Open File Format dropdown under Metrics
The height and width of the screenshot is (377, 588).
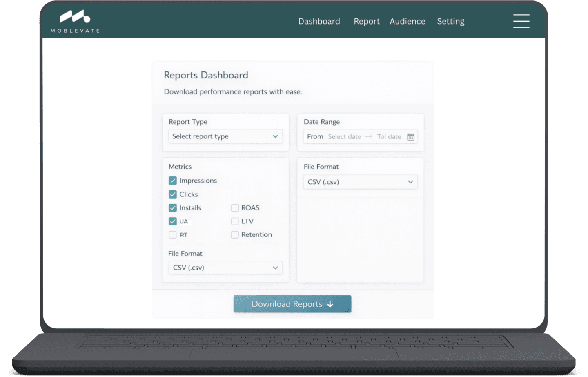pos(225,268)
